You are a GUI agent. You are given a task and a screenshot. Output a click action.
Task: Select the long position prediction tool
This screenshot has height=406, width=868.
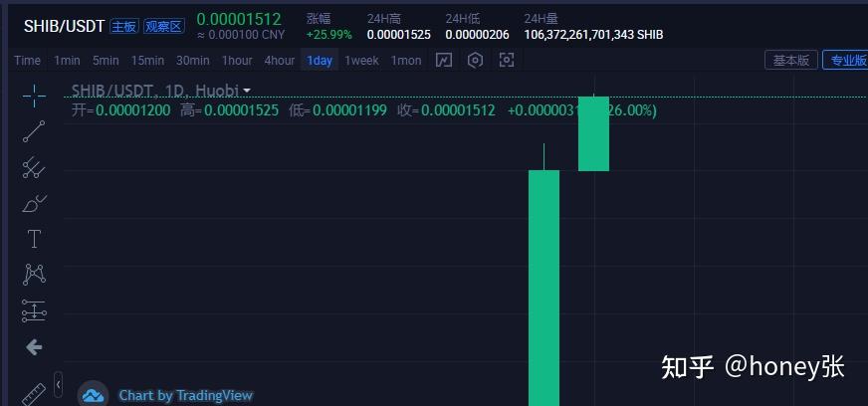34,310
